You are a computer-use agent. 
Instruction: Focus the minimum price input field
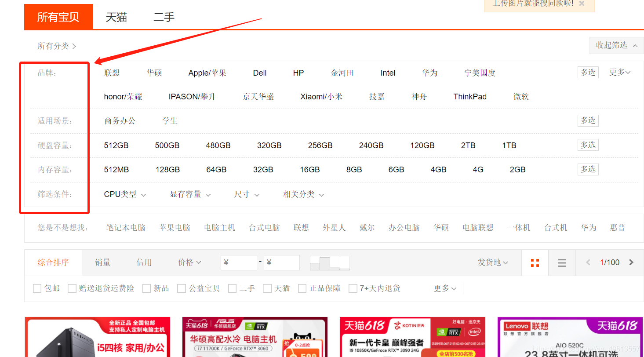(x=239, y=262)
